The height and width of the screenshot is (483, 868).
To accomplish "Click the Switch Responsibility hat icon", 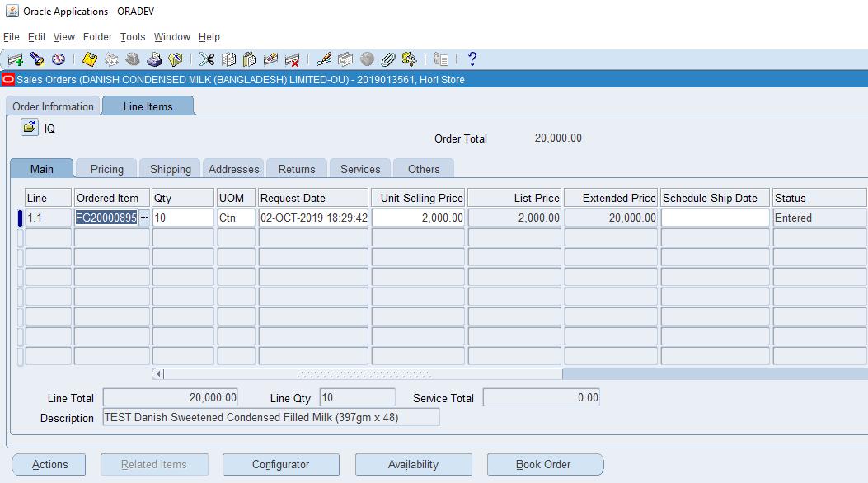I will pyautogui.click(x=133, y=59).
